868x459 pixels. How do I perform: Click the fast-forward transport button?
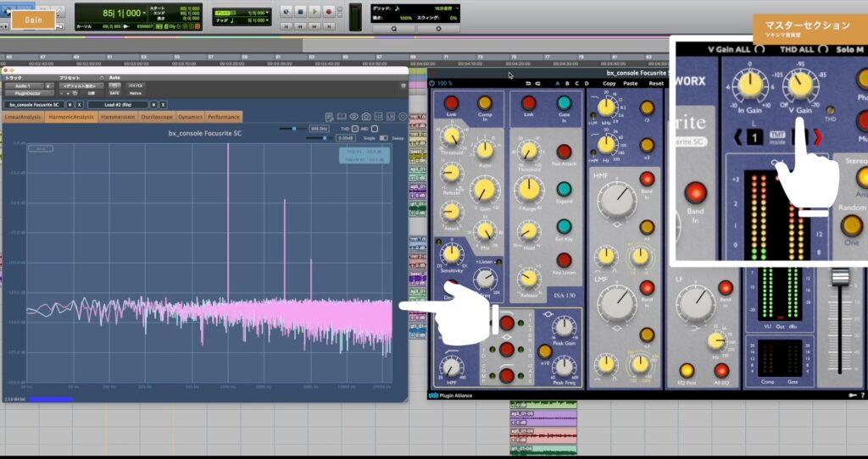(314, 26)
